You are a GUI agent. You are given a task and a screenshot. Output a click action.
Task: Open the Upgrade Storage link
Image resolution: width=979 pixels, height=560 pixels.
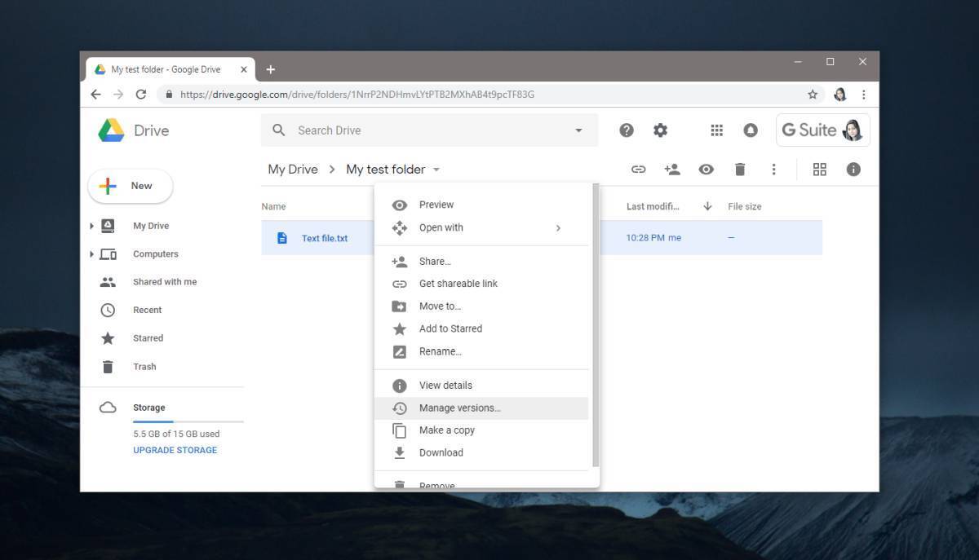click(174, 449)
